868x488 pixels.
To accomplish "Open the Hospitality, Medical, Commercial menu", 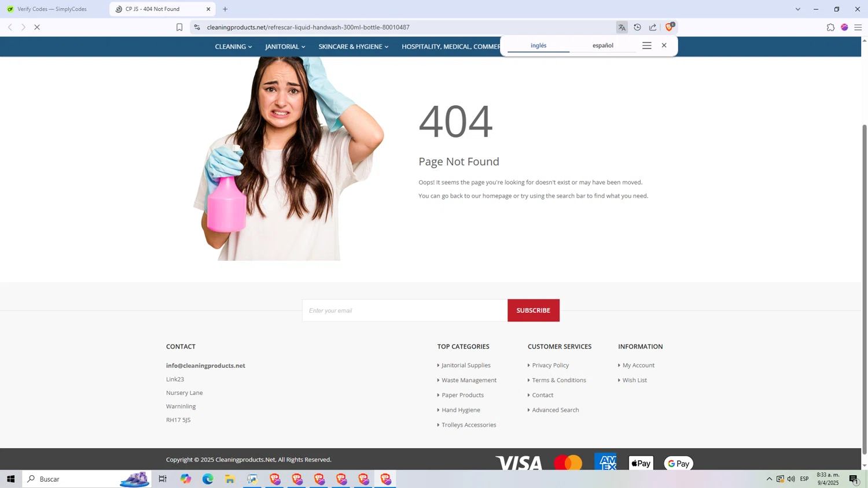I will [451, 47].
